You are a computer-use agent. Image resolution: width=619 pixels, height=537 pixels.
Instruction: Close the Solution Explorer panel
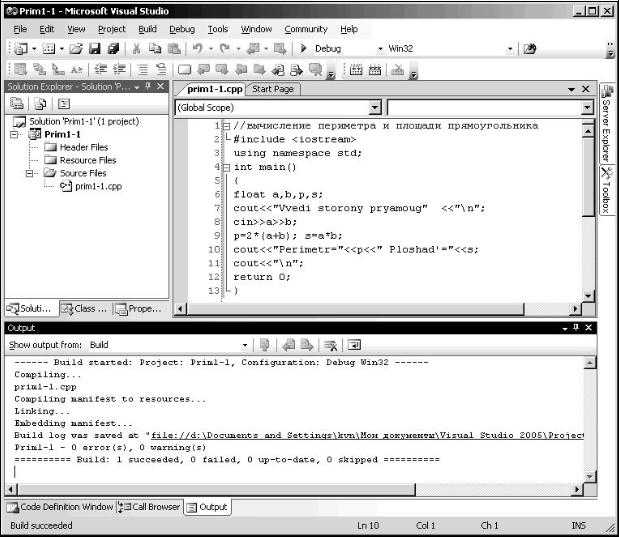click(161, 86)
